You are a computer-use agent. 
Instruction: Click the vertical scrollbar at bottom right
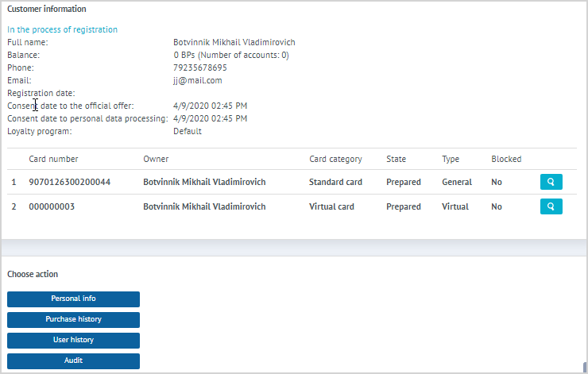click(584, 366)
